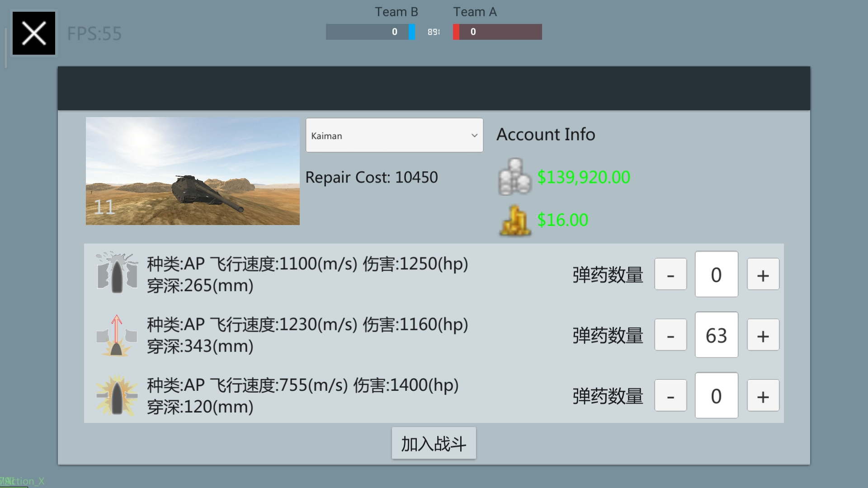Image resolution: width=868 pixels, height=488 pixels.
Task: Expand vehicle list via the chevron arrow
Action: [474, 136]
